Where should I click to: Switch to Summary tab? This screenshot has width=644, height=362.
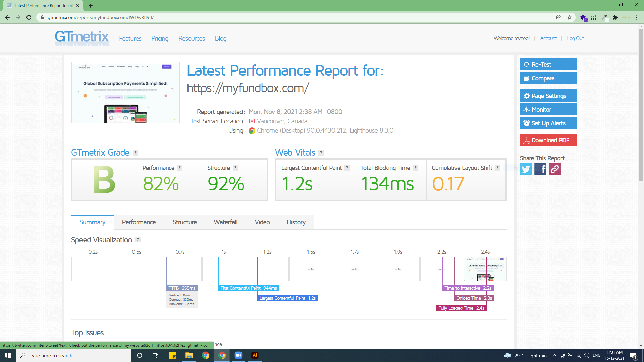coord(92,222)
